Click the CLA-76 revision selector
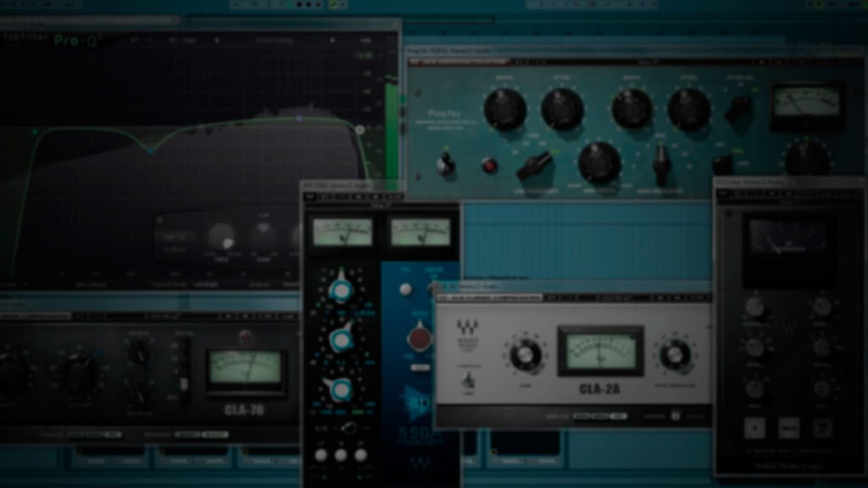Screen dimensions: 868x488 [201, 435]
